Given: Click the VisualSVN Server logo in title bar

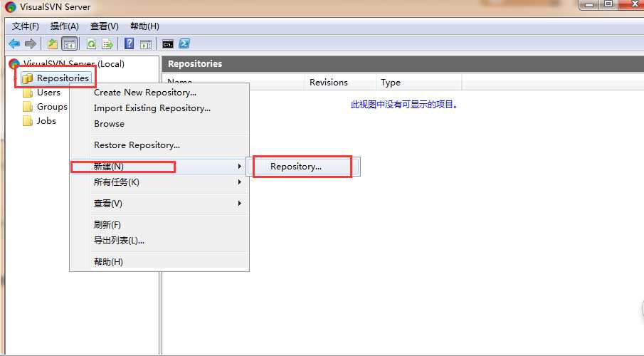Looking at the screenshot, I should [x=10, y=6].
